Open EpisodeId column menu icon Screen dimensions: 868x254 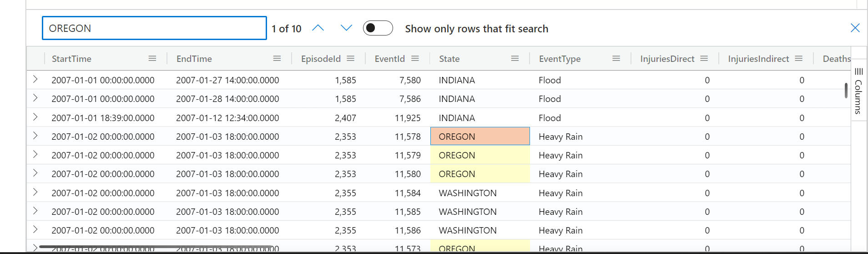coord(351,59)
